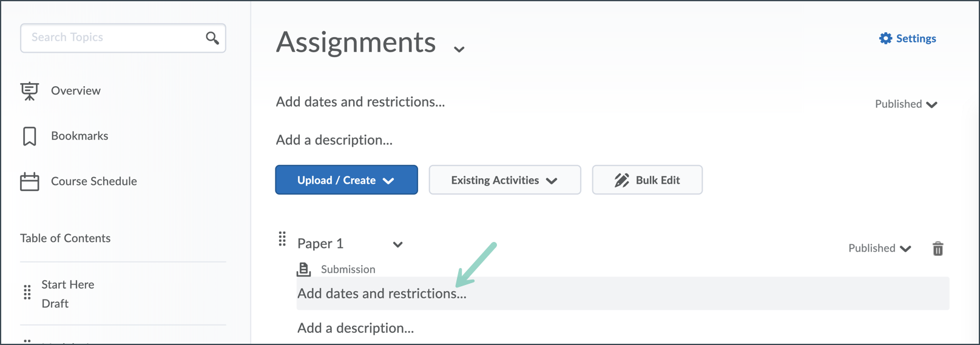Click Paper 1 Add a description
This screenshot has height=345, width=980.
(x=356, y=328)
